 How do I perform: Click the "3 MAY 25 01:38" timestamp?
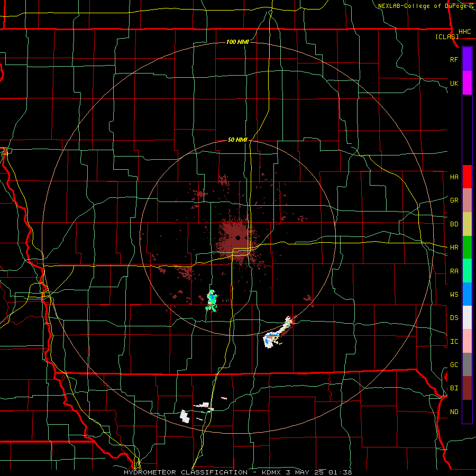[319, 472]
